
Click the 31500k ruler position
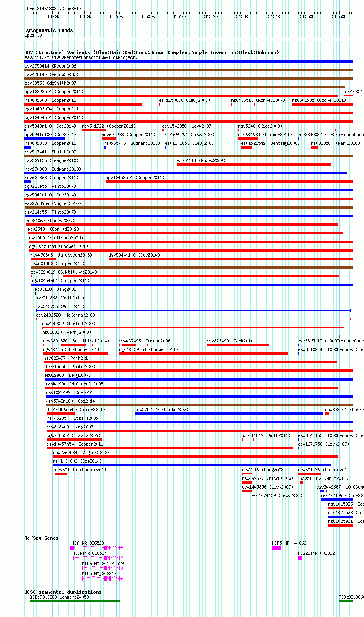148,16
